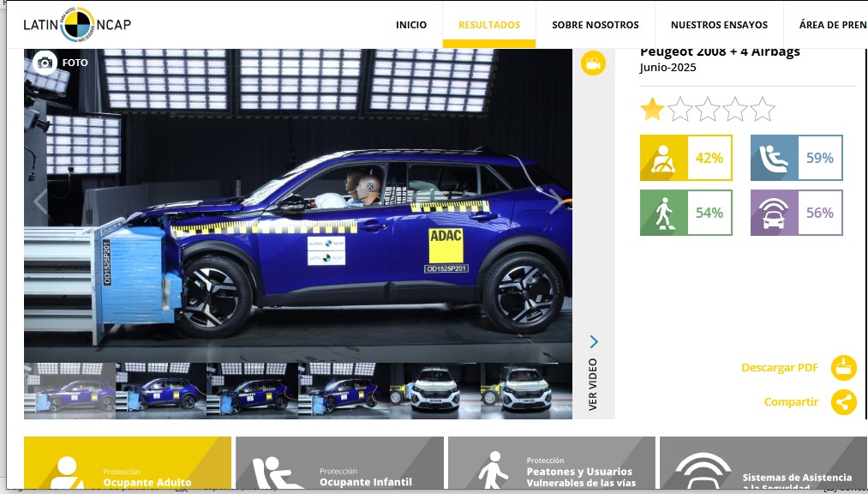Click the safety assist 56% icon
The image size is (868, 494).
pyautogui.click(x=775, y=213)
